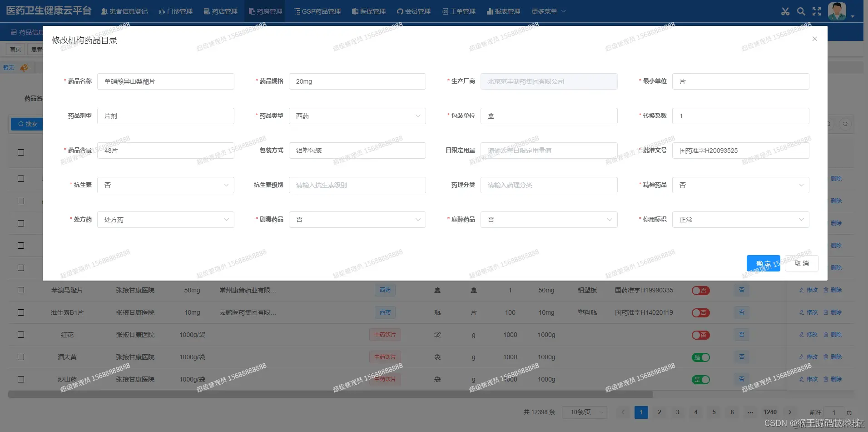Click 删除 trash icon for 酒大黄 row
Viewport: 868px width, 432px height.
pos(833,357)
